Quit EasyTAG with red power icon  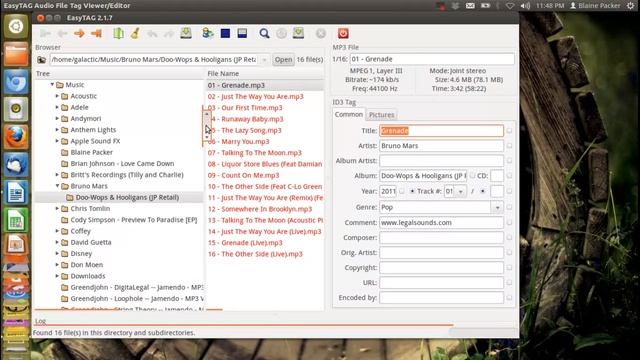pos(343,33)
